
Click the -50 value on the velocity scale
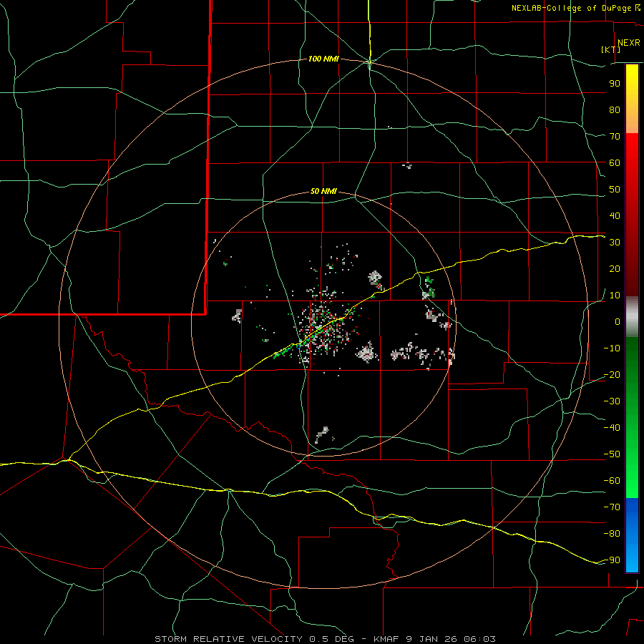click(612, 454)
